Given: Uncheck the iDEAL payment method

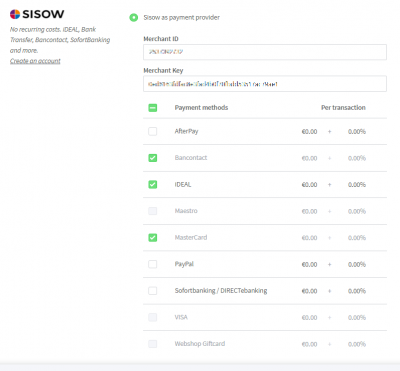Looking at the screenshot, I should pos(153,184).
